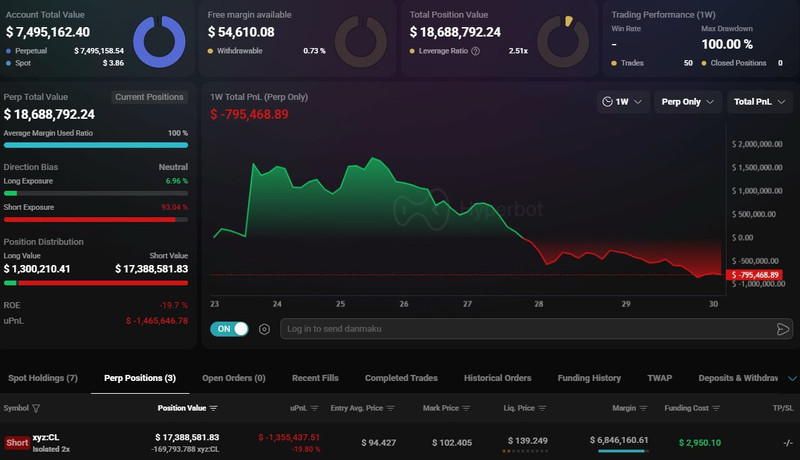Open the Recent Fills tab
The width and height of the screenshot is (800, 460).
tap(315, 378)
